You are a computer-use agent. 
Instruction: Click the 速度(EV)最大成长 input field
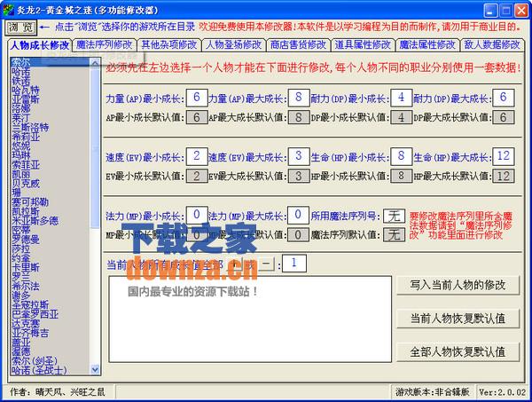point(299,156)
